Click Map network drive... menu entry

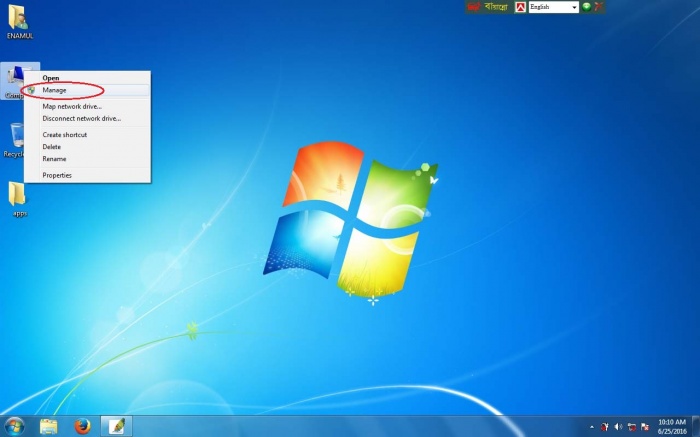pos(87,106)
